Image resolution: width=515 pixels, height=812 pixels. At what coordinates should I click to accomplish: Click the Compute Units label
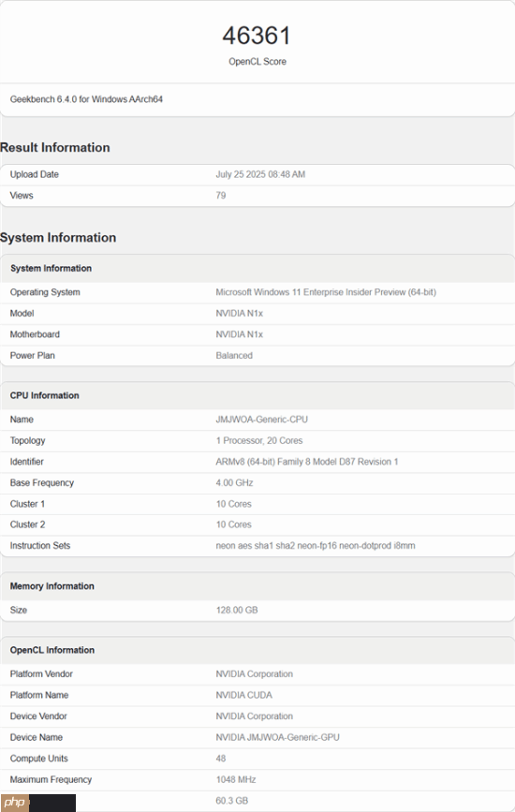(38, 759)
